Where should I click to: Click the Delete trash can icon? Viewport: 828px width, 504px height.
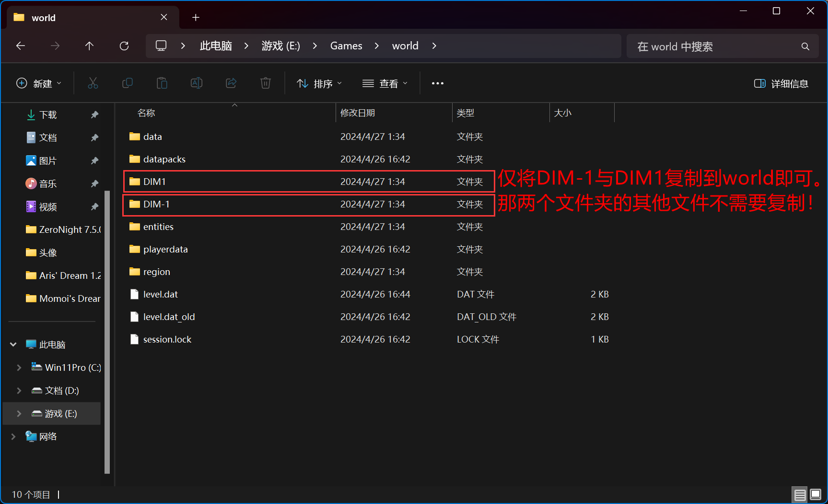pos(266,83)
